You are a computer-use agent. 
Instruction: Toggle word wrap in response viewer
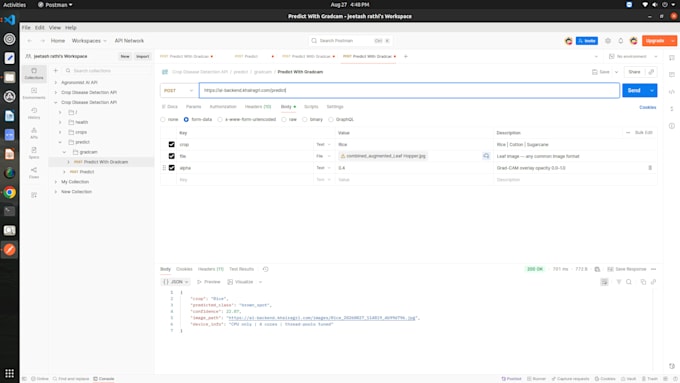[x=605, y=282]
